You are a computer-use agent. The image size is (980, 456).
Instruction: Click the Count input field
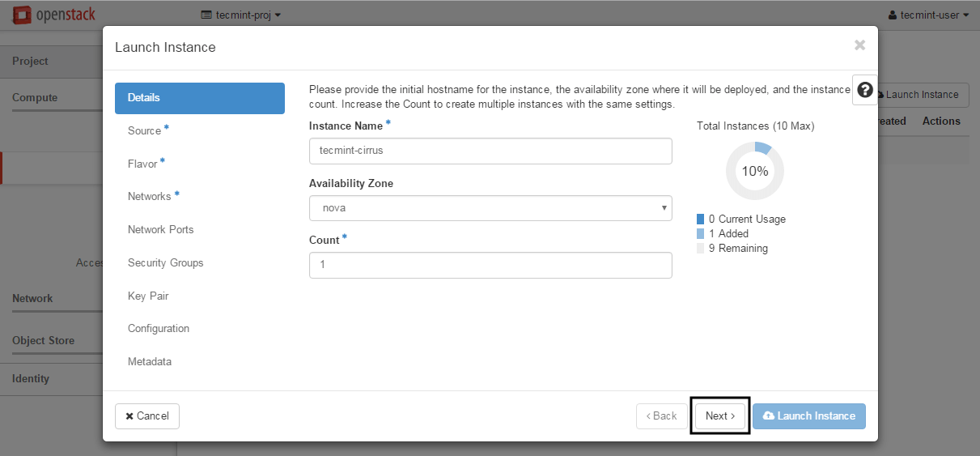490,265
